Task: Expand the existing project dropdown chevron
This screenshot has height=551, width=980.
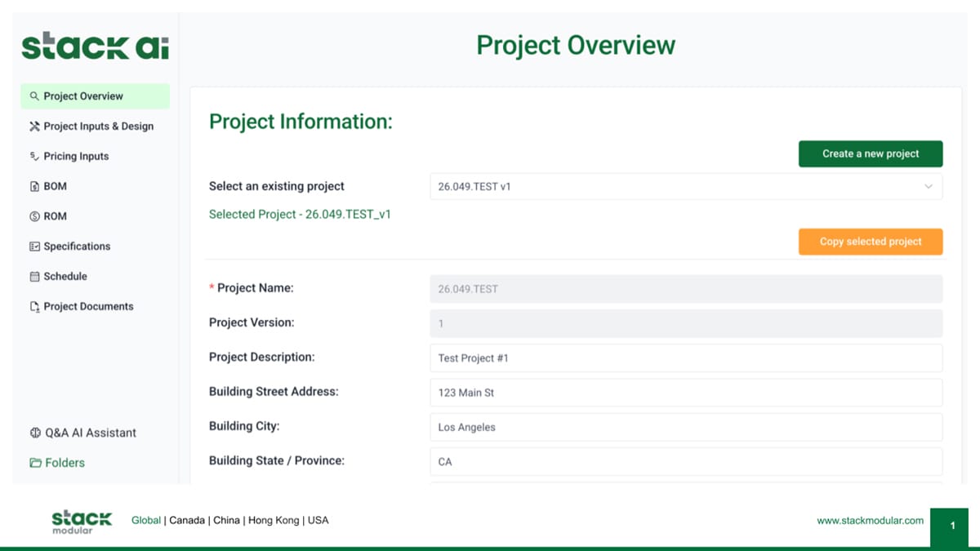Action: [928, 187]
